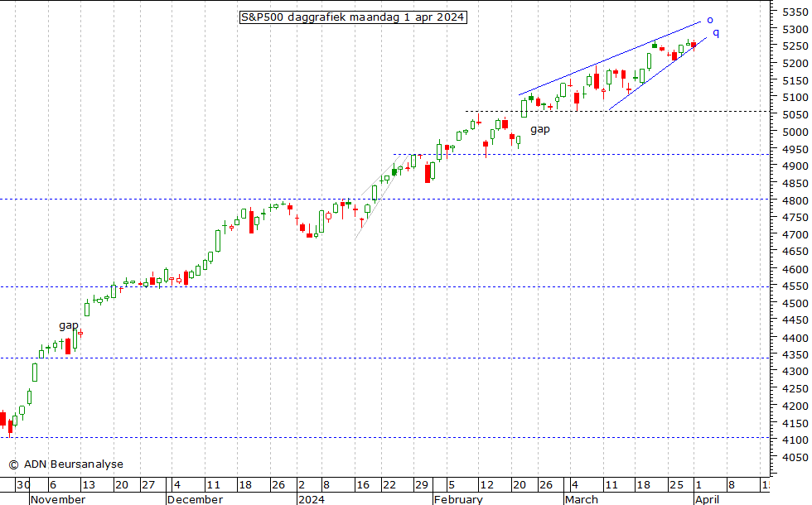Click date tick 30 at axis start

(x=24, y=486)
